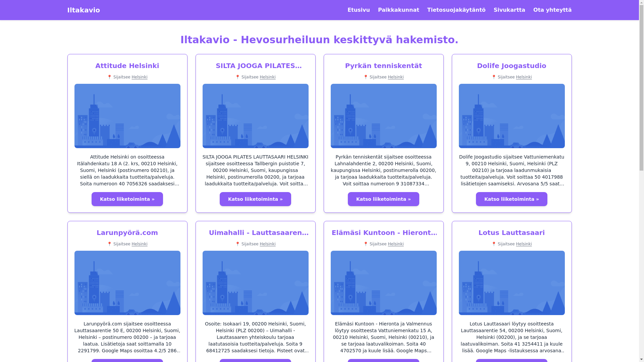Click description mentioning Vattuniemenkatu 9
This screenshot has height=362, width=644.
click(x=512, y=170)
